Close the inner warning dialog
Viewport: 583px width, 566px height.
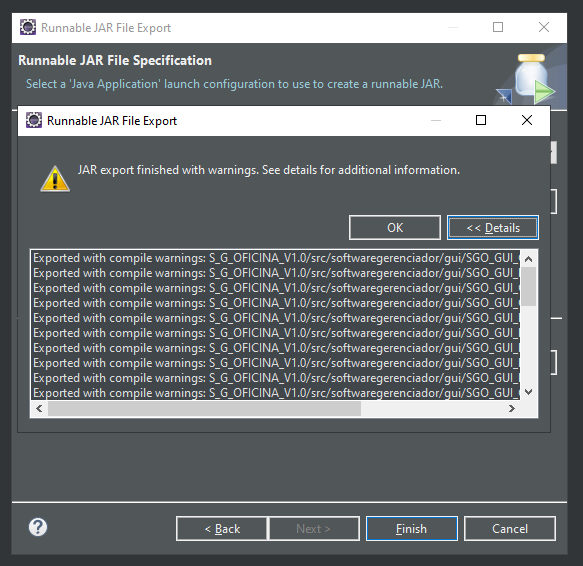(526, 120)
